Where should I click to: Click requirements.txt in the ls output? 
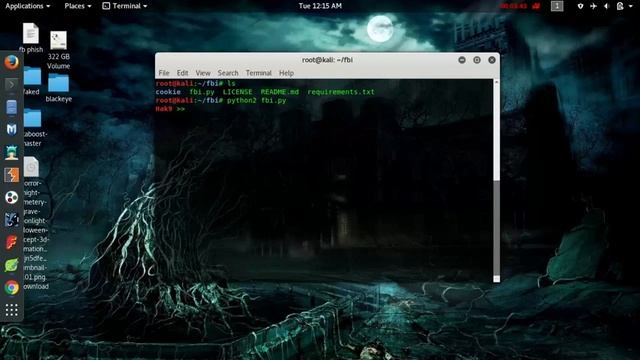tap(341, 92)
